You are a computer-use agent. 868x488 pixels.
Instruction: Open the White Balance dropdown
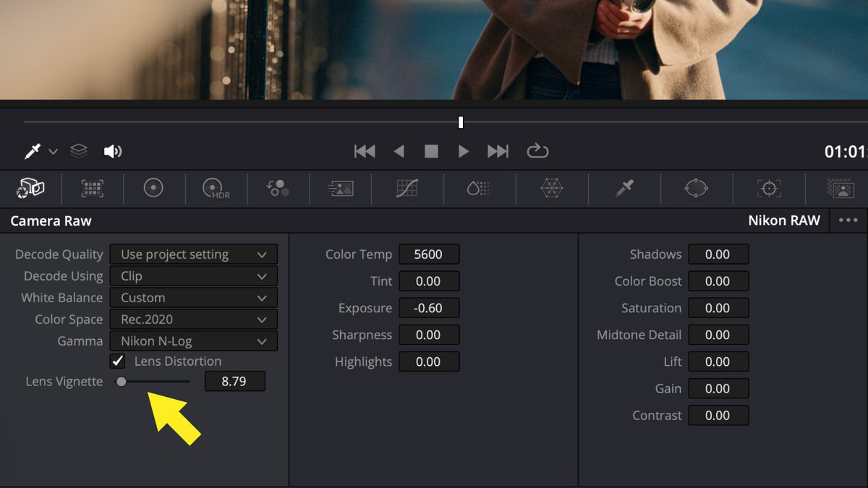194,298
